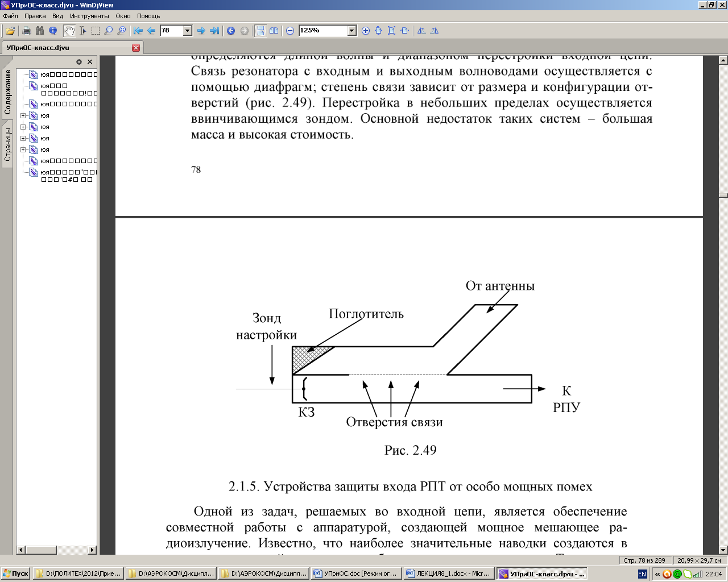Click the round zoom out minus icon
This screenshot has height=582, width=728.
coord(290,31)
